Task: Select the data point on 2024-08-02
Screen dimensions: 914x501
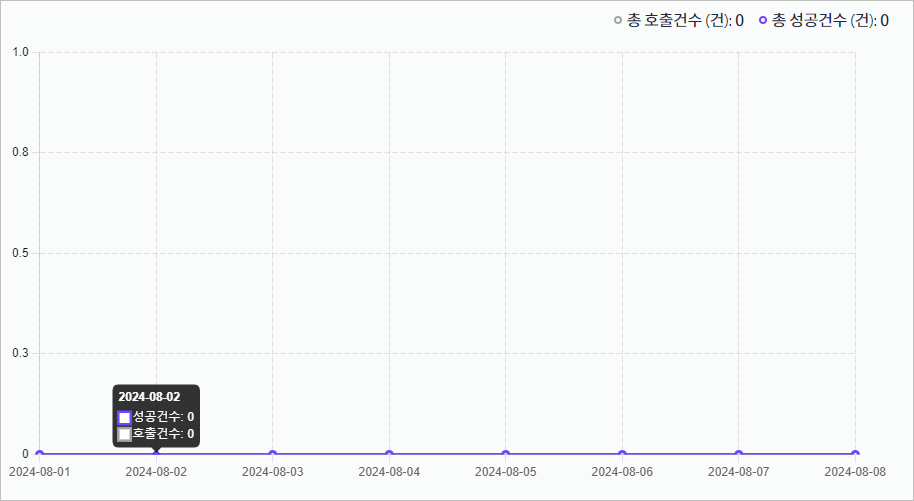Action: coord(156,454)
